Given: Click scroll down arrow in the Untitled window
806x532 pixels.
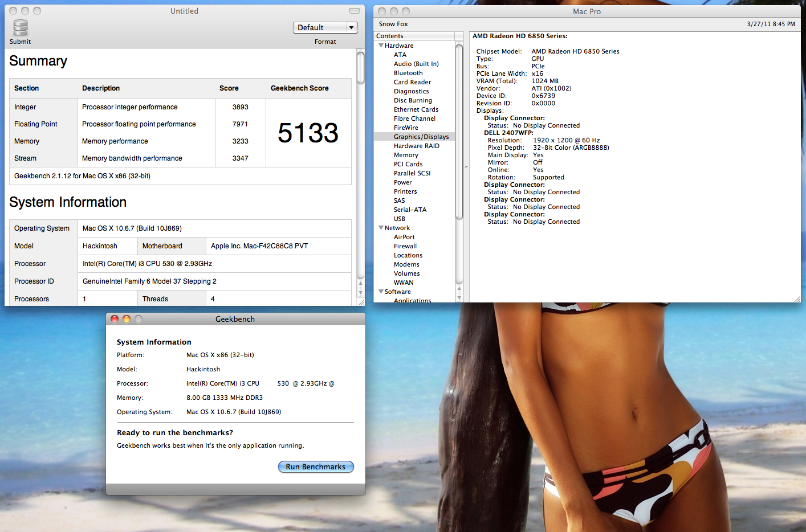Looking at the screenshot, I should point(360,292).
